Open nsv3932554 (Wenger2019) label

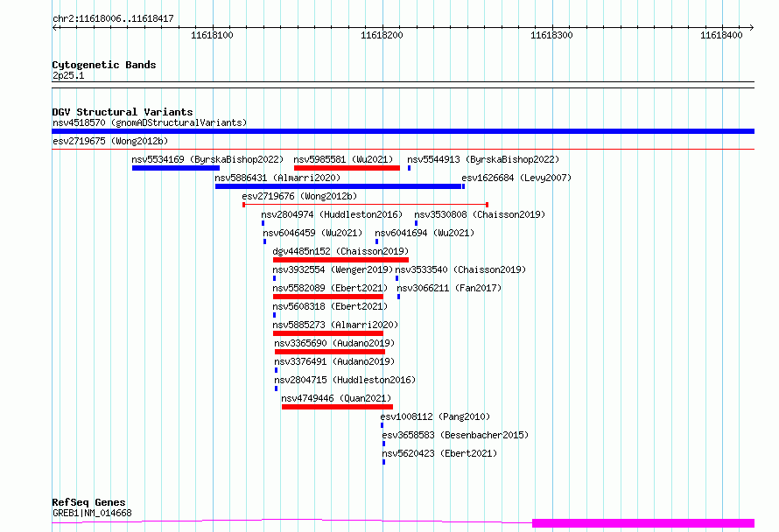coord(333,269)
